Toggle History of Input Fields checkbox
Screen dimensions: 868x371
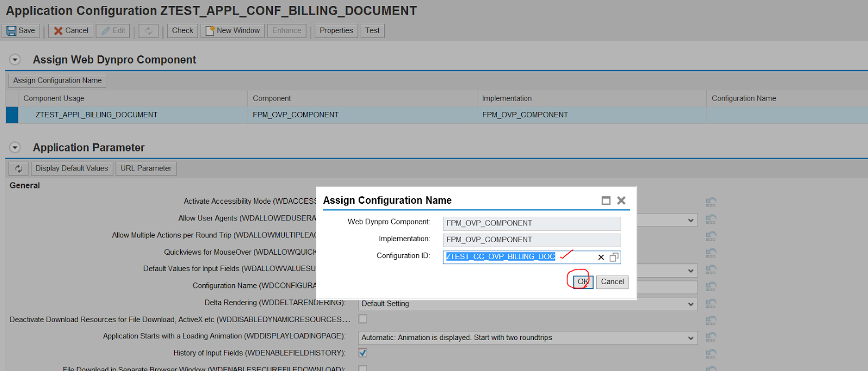click(x=363, y=353)
